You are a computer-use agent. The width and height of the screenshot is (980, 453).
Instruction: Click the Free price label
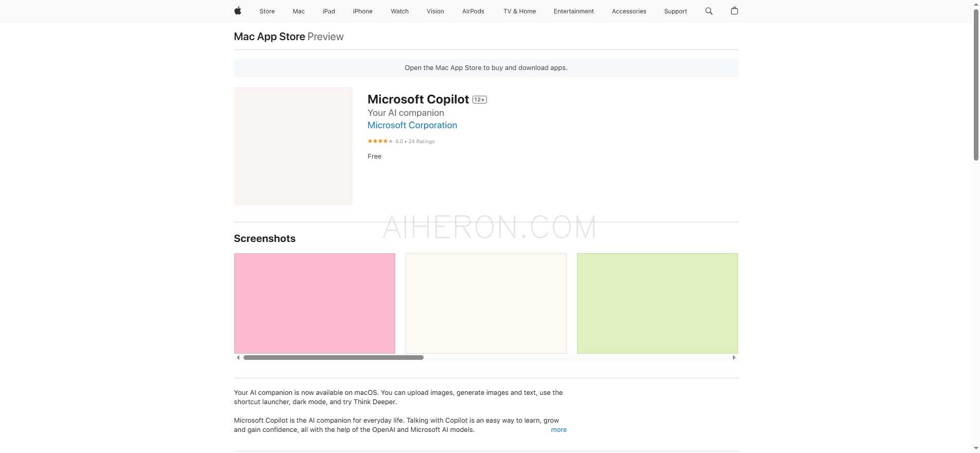tap(375, 156)
